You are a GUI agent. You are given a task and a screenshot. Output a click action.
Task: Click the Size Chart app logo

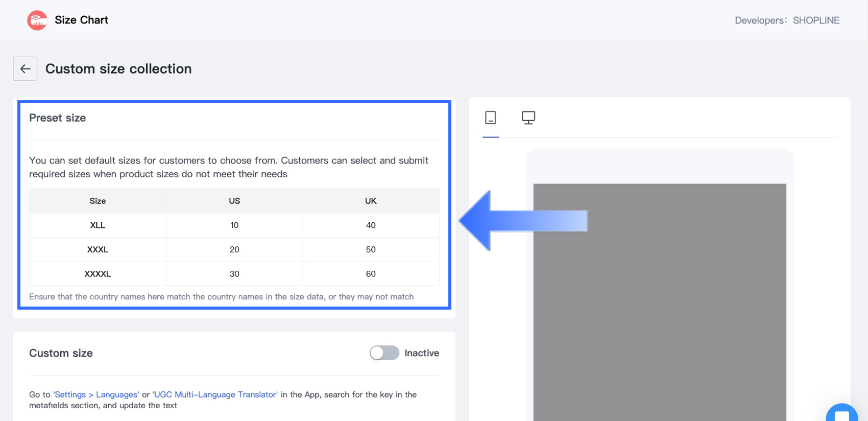[37, 20]
